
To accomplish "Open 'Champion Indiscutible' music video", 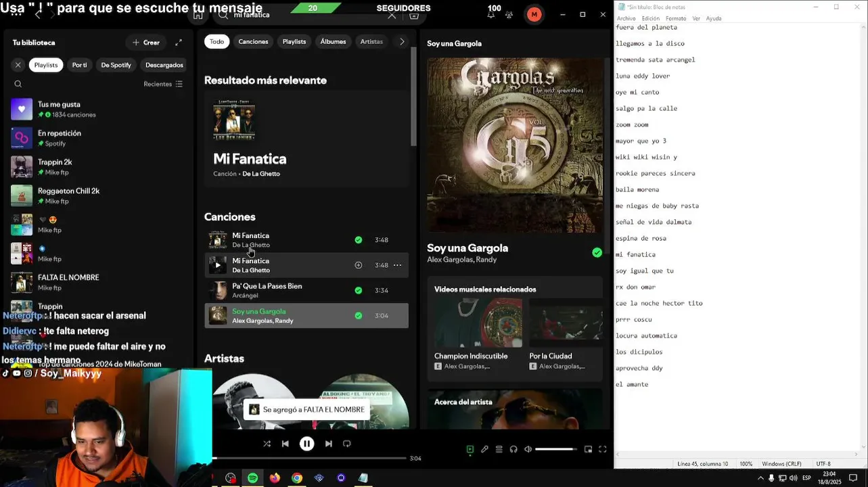I will (478, 333).
